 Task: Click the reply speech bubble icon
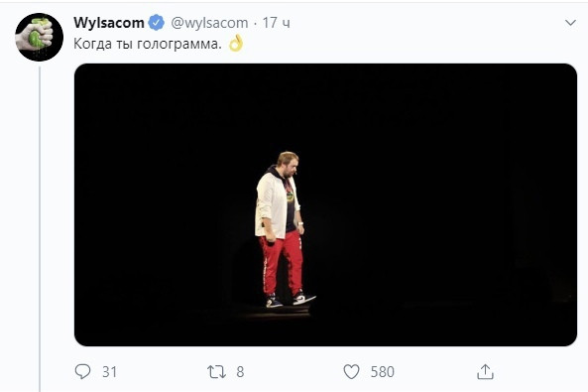(82, 372)
